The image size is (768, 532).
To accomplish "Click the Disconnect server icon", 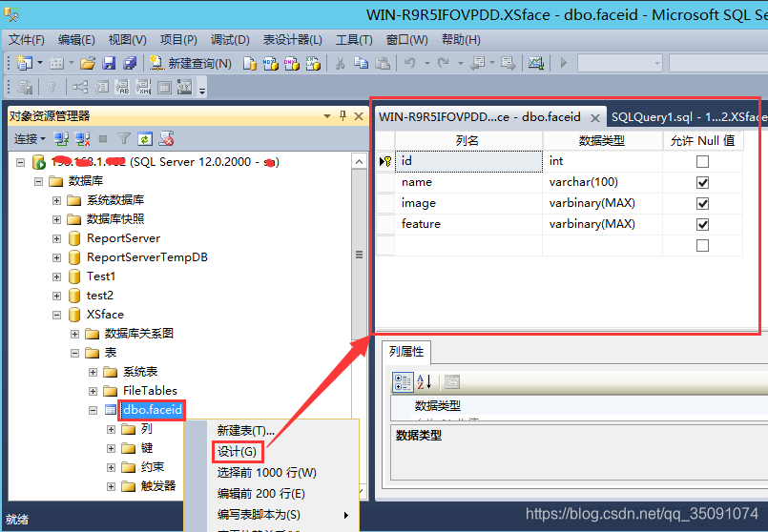I will coord(82,139).
